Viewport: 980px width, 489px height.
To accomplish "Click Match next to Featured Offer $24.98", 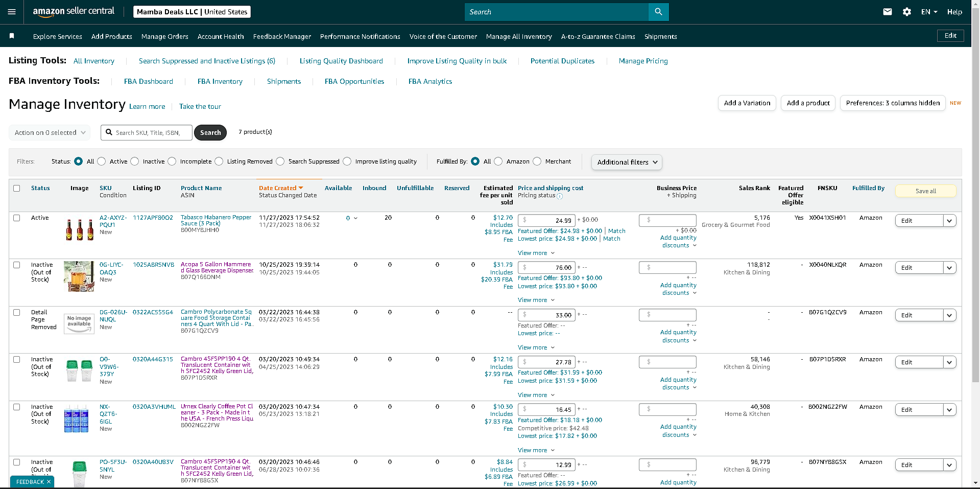I will click(x=616, y=231).
